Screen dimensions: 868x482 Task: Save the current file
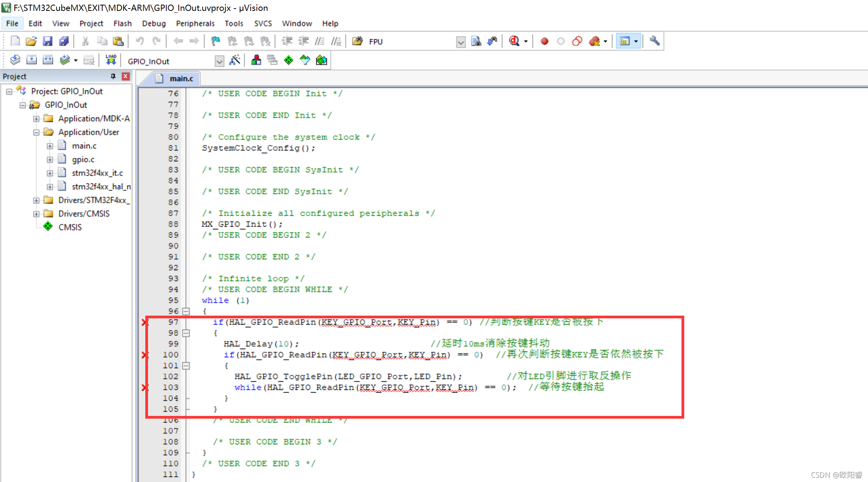pos(47,41)
